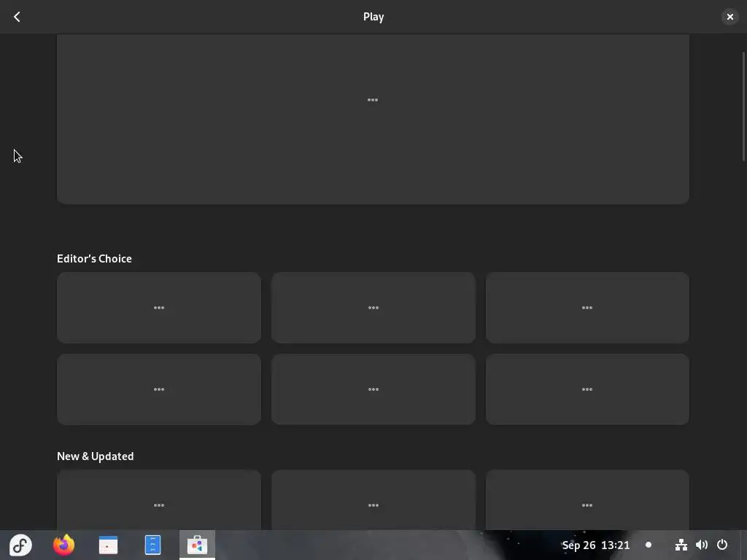Click the "Editor's Choice" heading
Viewport: 747px width, 560px height.
(94, 259)
